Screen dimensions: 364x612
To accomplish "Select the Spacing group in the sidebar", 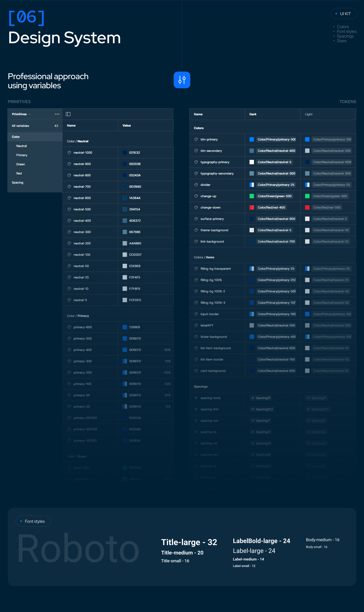I will pyautogui.click(x=17, y=182).
